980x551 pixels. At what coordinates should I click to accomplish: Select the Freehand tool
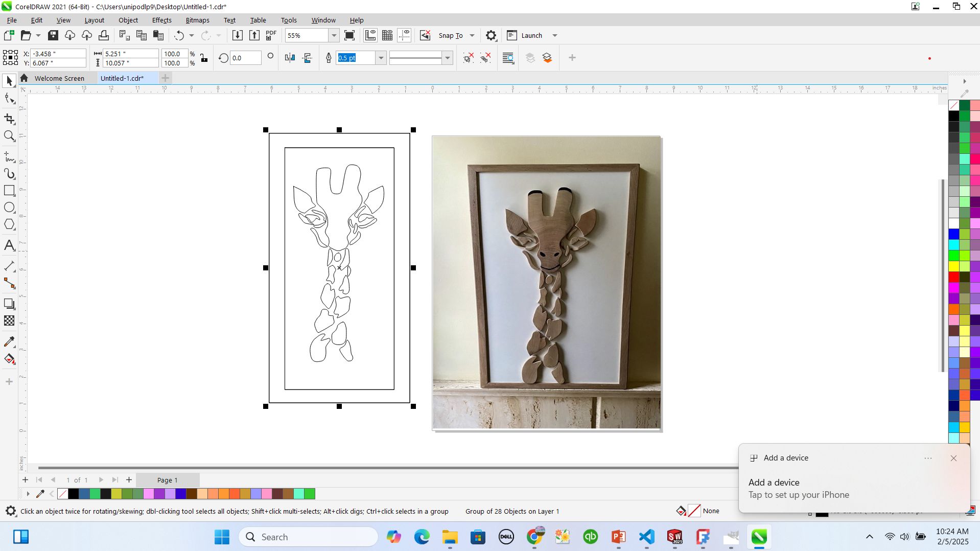[9, 156]
